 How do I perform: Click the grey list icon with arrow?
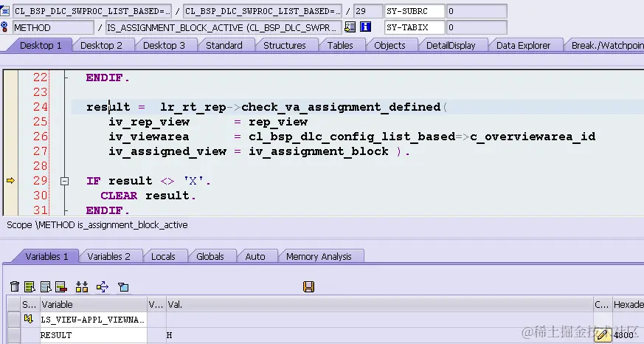coord(46,286)
